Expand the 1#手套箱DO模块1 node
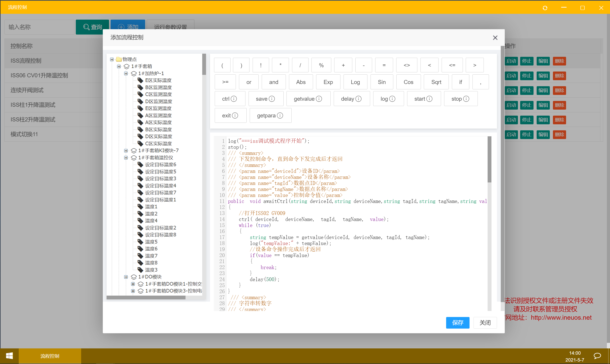This screenshot has width=610, height=364. 133,284
